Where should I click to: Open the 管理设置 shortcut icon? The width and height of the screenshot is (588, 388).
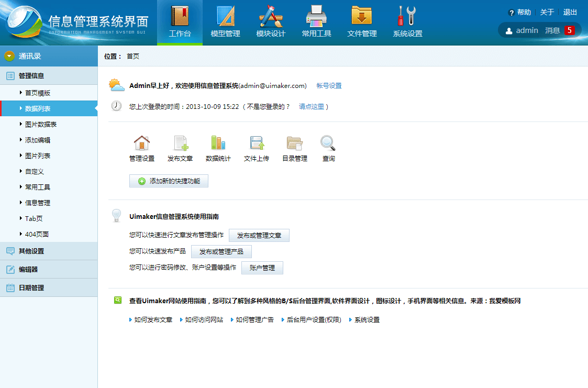142,143
